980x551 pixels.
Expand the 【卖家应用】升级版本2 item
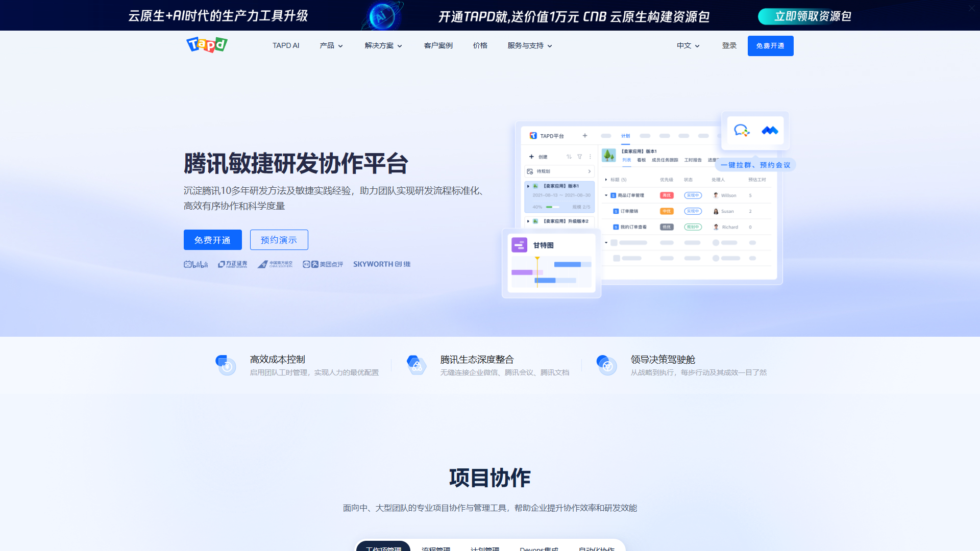tap(528, 221)
